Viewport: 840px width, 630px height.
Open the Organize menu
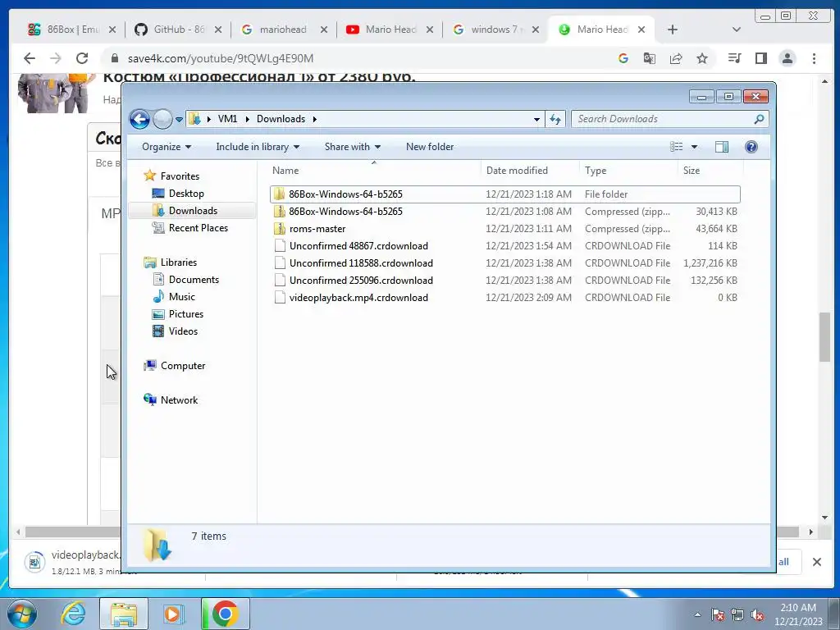(x=166, y=147)
